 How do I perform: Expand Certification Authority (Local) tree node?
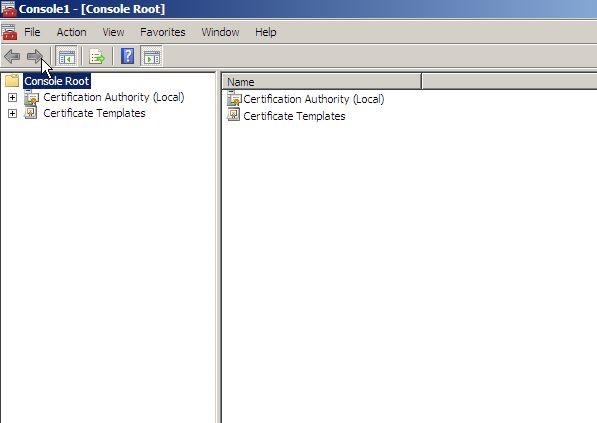(12, 97)
